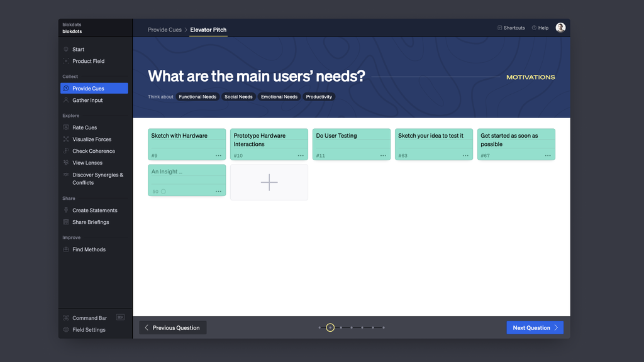Open options menu on card #63
The height and width of the screenshot is (362, 644).
coord(465,156)
